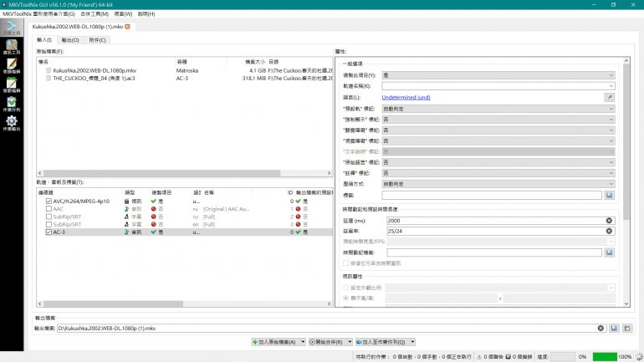Open the "Hearing impaired" flag dropdown

pyautogui.click(x=498, y=130)
